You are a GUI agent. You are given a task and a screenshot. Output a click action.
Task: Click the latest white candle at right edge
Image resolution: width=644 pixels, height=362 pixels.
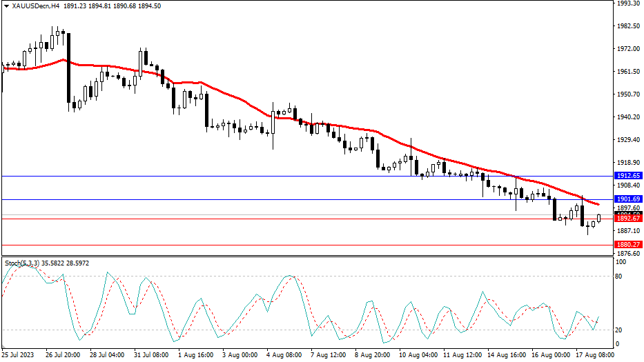[x=599, y=218]
